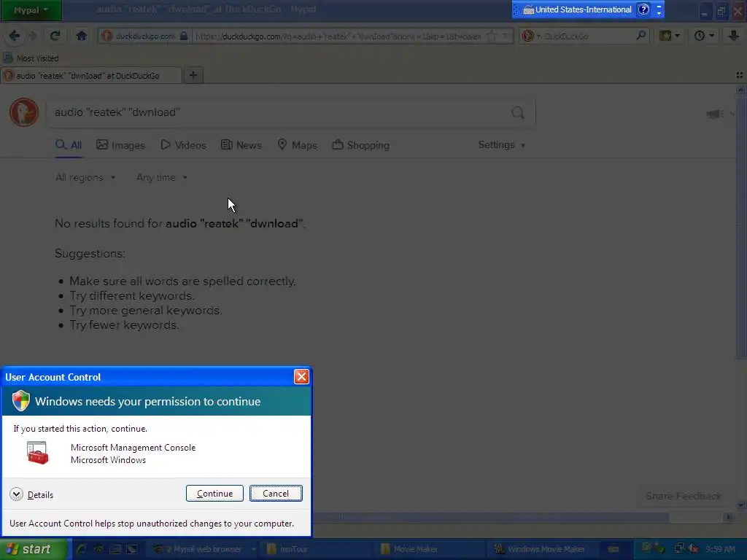747x560 pixels.
Task: Open a new tab with plus button
Action: coord(193,75)
